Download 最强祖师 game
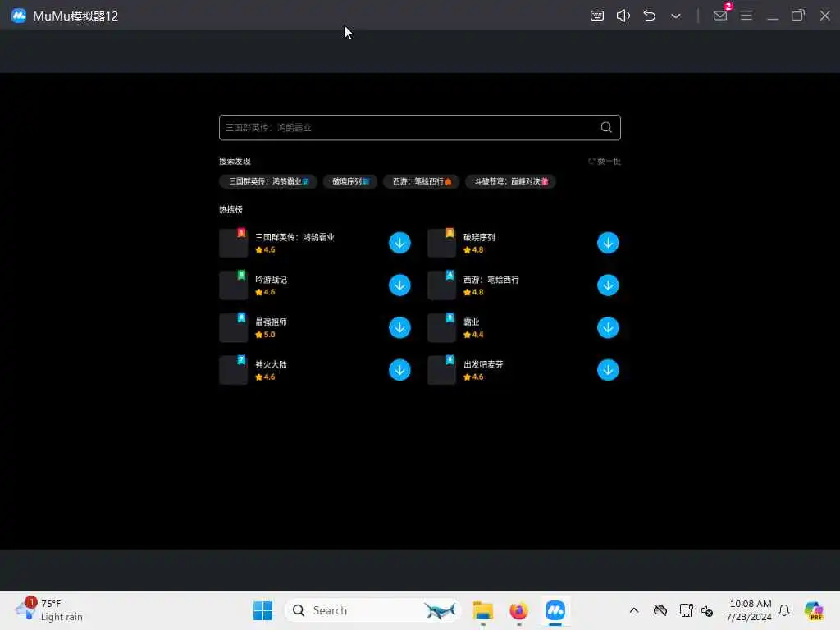 tap(399, 327)
